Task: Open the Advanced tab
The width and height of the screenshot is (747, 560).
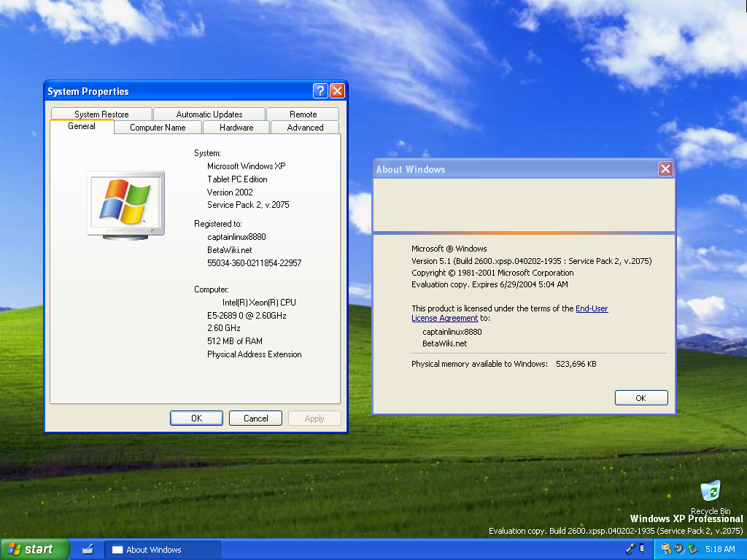Action: (305, 128)
